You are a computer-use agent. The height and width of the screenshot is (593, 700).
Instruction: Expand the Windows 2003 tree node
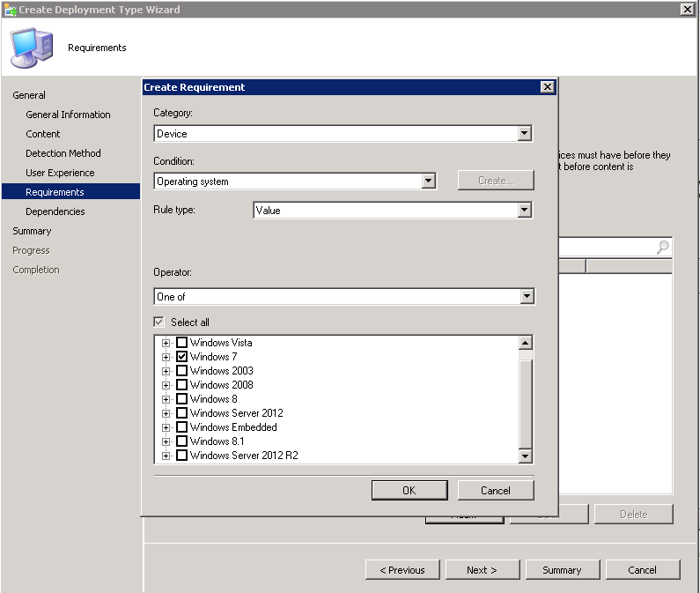click(x=166, y=371)
